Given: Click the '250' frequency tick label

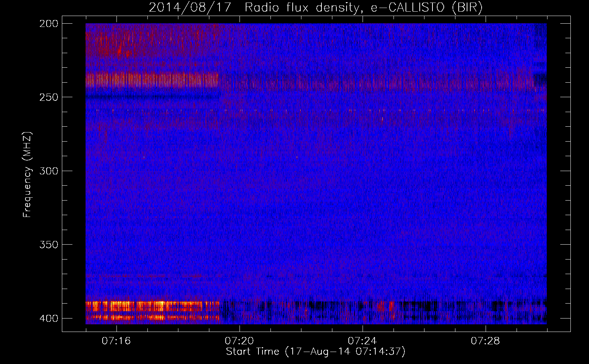Looking at the screenshot, I should point(49,97).
